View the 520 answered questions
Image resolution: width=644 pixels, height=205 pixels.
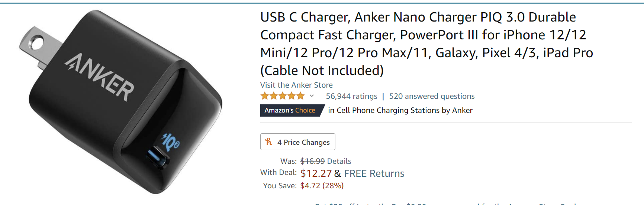pyautogui.click(x=432, y=96)
